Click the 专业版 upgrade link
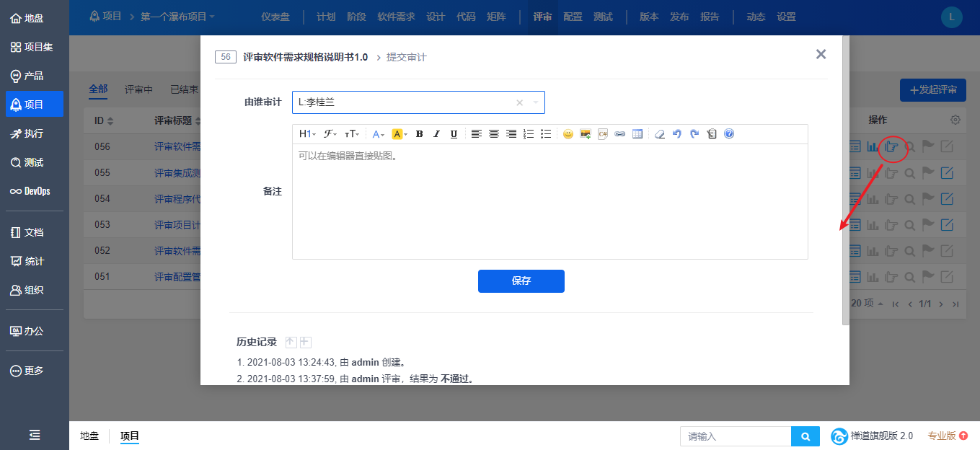 tap(948, 436)
